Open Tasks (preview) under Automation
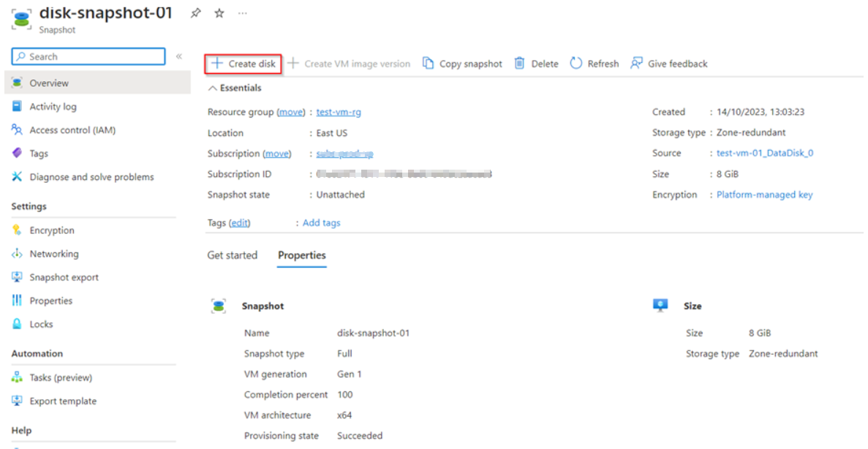This screenshot has height=449, width=868. (x=61, y=377)
